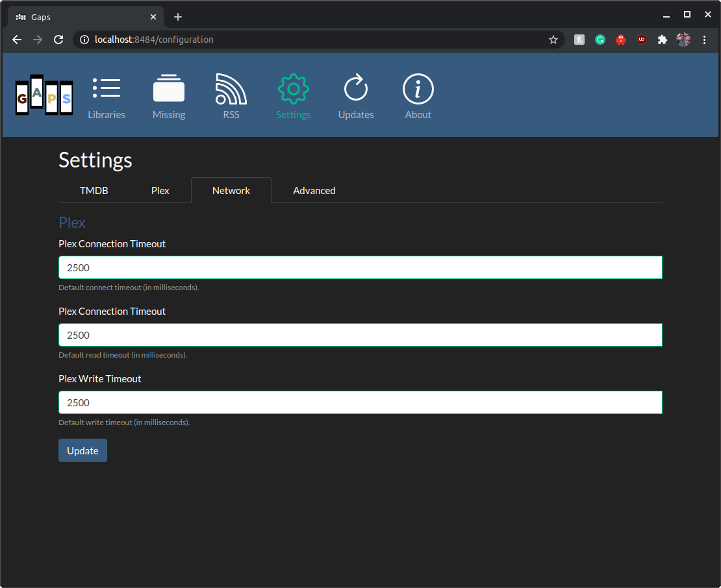
Task: Switch to the Network tab
Action: point(231,190)
